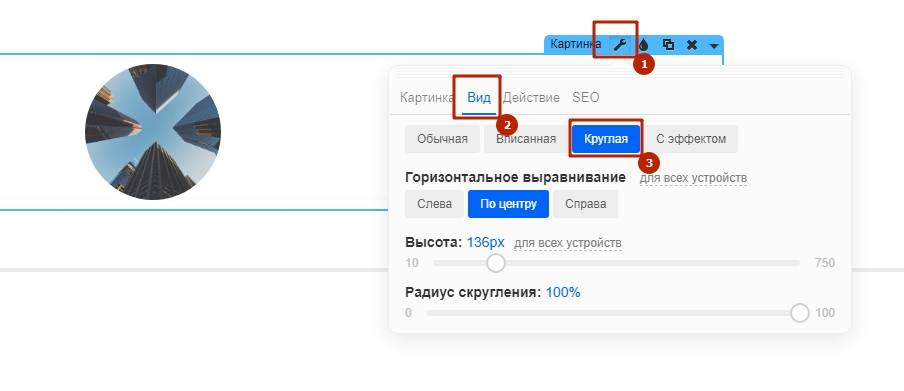Open the style droplet icon in widget toolbar
Screen dimensions: 904x391
(x=644, y=44)
